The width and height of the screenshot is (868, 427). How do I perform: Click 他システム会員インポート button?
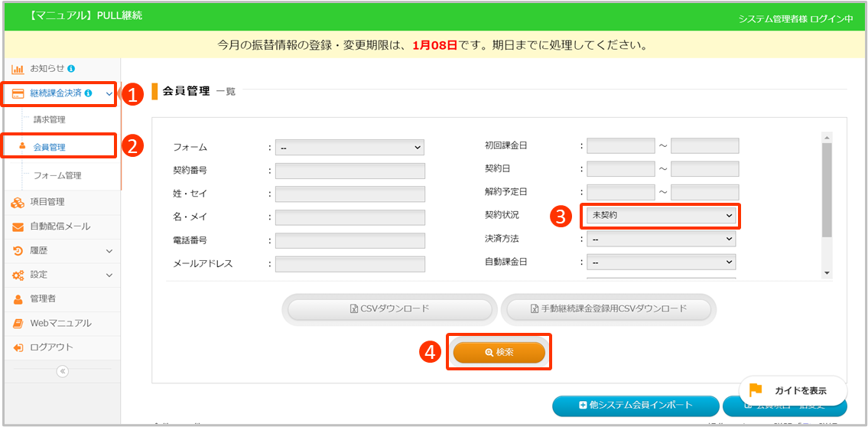tap(635, 405)
